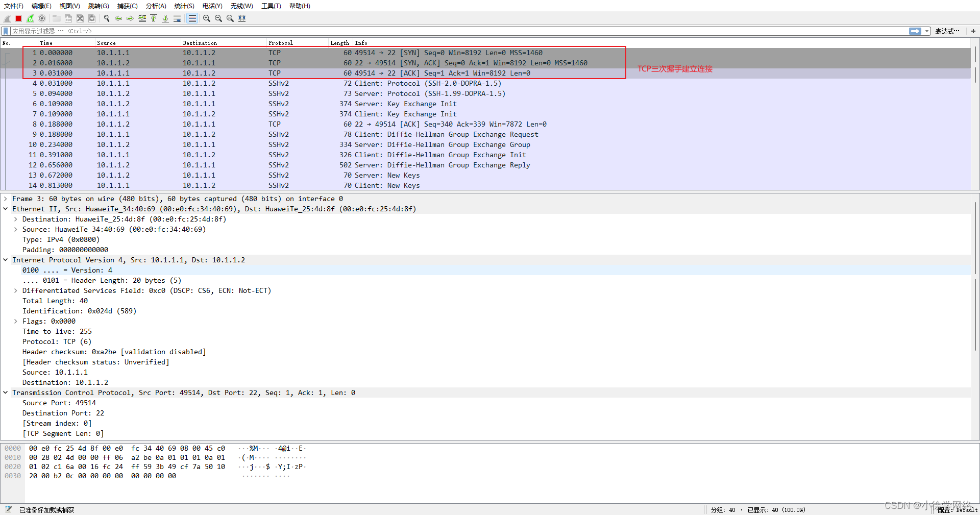Open the 跳转(G) menu
980x515 pixels.
pos(99,6)
